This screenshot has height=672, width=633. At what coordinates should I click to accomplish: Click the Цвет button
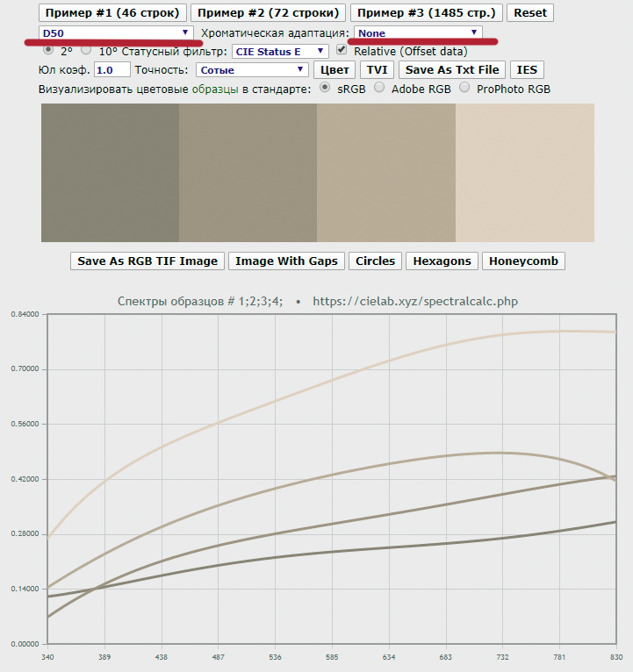[334, 69]
